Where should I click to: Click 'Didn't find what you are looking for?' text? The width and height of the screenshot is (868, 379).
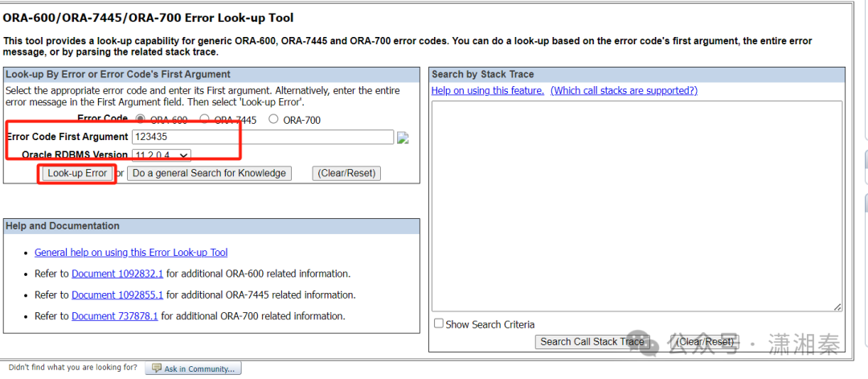coord(72,368)
